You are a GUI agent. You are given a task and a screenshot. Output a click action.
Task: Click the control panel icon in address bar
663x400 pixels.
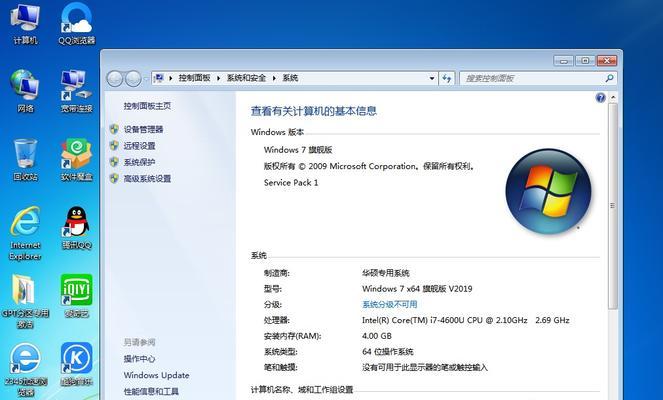click(159, 78)
